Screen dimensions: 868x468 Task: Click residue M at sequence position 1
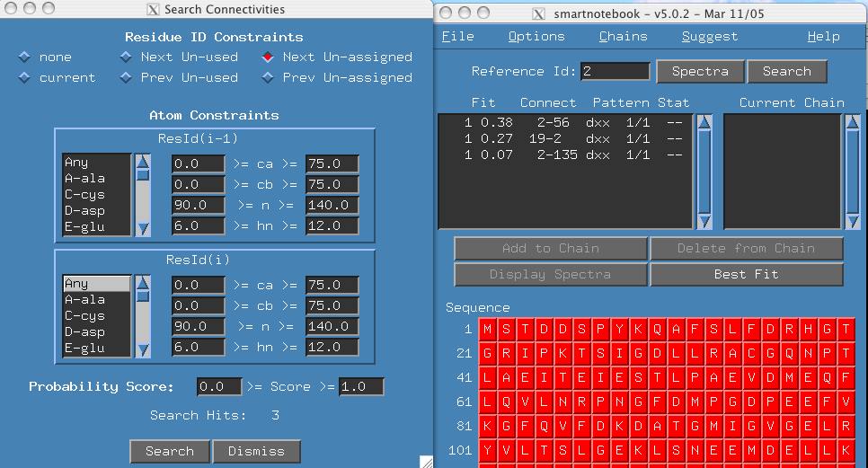[488, 330]
